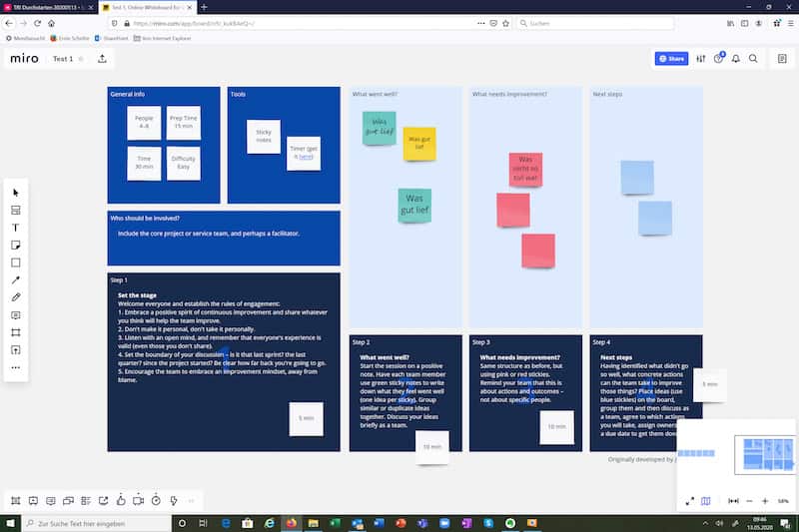Open the notifications bell

(x=736, y=59)
